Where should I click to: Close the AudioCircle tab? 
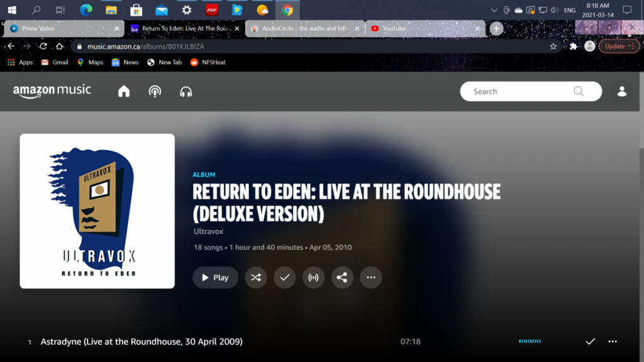[x=357, y=28]
